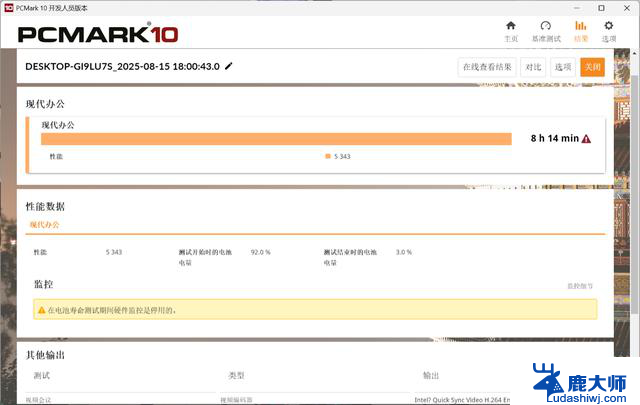Click the PCMARK 10 logo
The image size is (640, 405).
coord(98,34)
